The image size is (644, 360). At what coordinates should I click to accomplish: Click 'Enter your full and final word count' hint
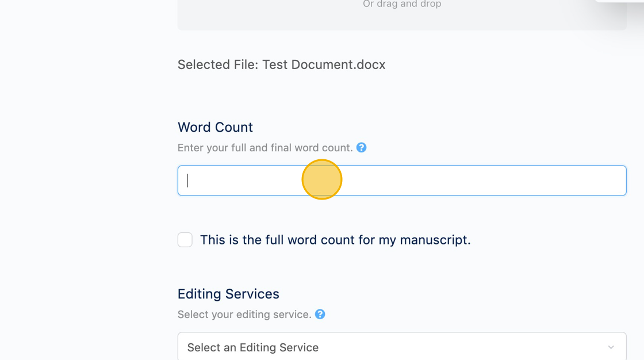[265, 148]
